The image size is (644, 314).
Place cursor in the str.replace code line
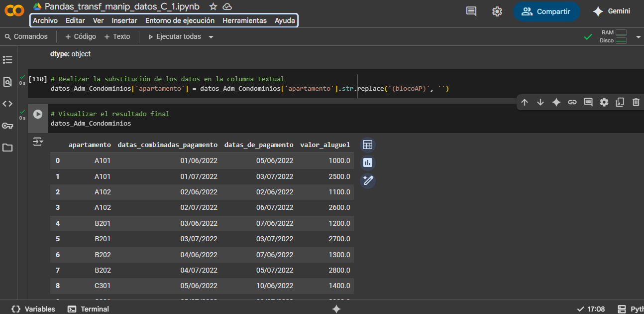click(x=250, y=89)
